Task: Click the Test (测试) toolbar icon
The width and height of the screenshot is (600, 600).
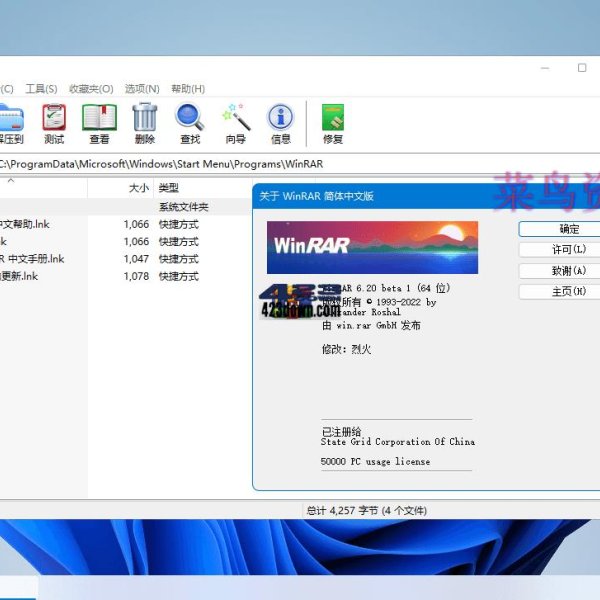Action: (54, 124)
